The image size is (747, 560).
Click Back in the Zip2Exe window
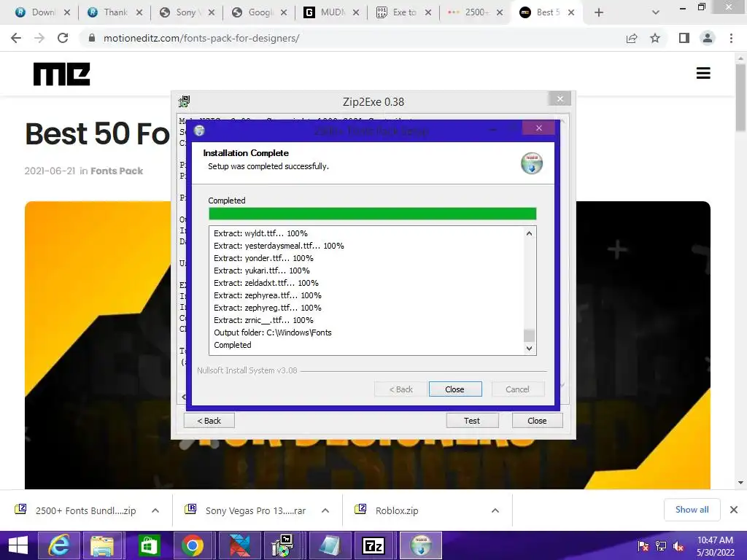click(209, 421)
